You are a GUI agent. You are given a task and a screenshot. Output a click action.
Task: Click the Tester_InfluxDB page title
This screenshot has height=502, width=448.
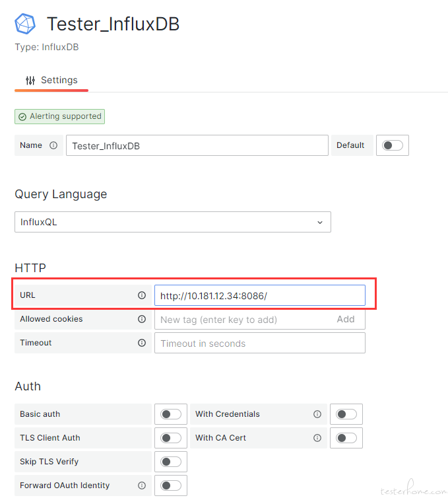click(113, 24)
